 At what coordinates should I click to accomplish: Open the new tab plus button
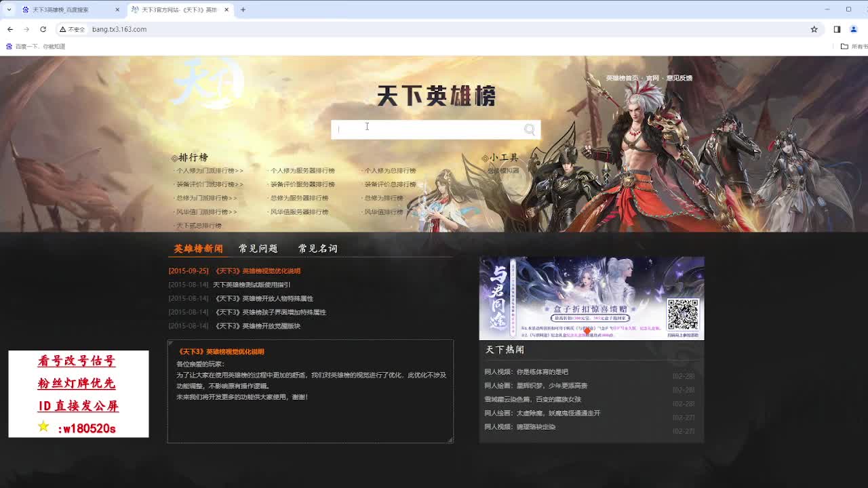(x=243, y=9)
